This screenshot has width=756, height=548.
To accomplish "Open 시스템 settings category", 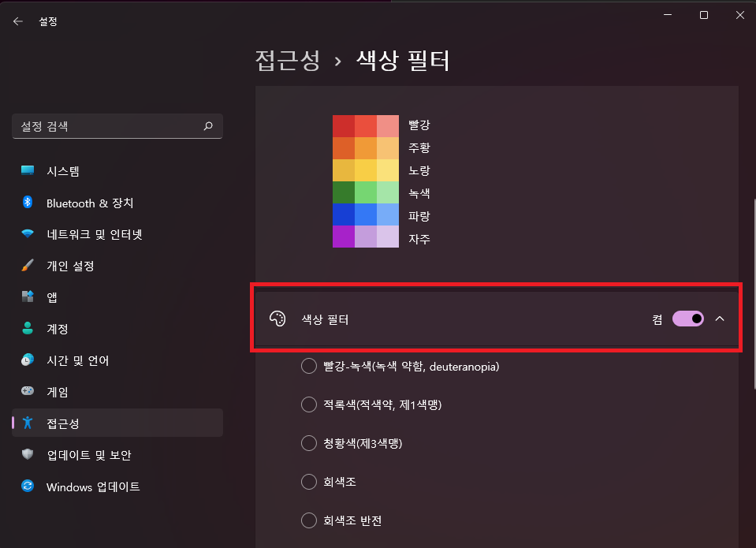I will (x=117, y=171).
